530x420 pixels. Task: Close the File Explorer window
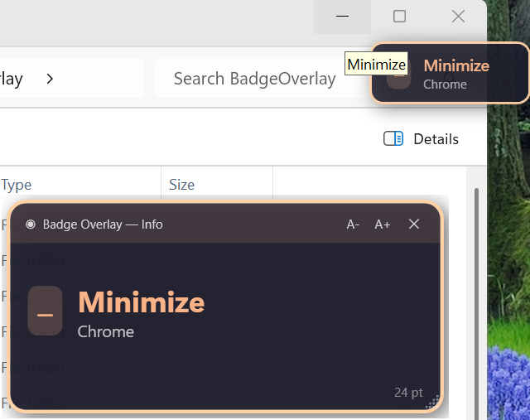(458, 17)
